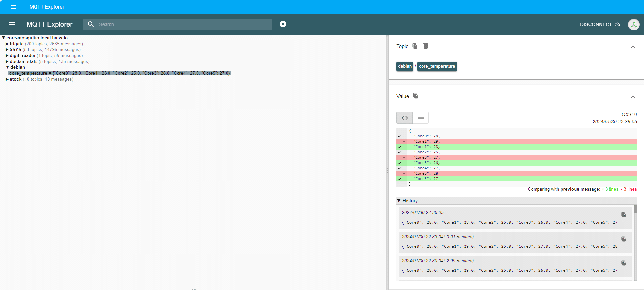This screenshot has width=644, height=290.
Task: Disconnect from the MQTT broker
Action: tap(600, 24)
